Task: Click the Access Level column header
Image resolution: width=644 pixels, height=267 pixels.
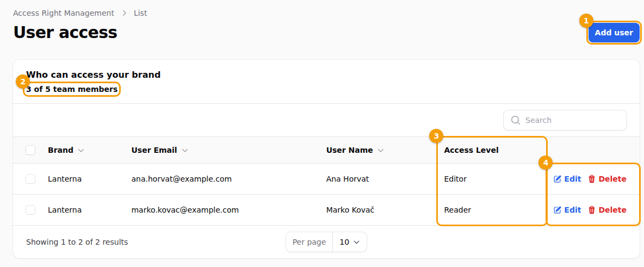Action: coord(471,150)
